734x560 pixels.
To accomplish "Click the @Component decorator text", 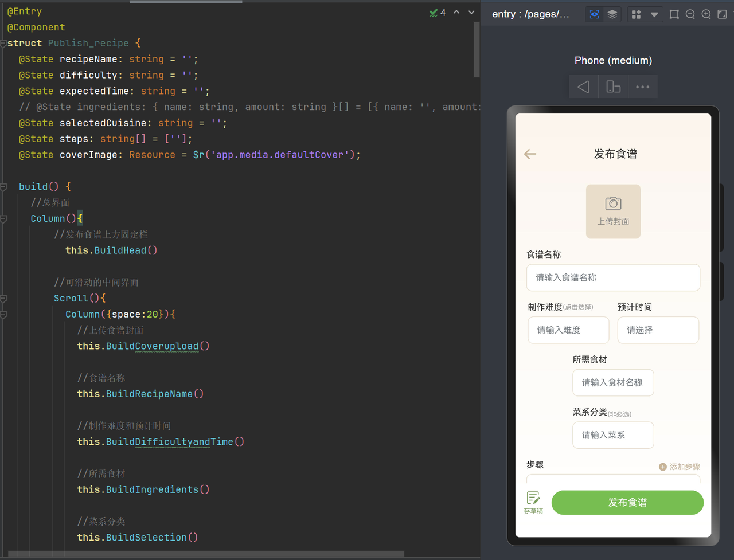I will pyautogui.click(x=36, y=28).
